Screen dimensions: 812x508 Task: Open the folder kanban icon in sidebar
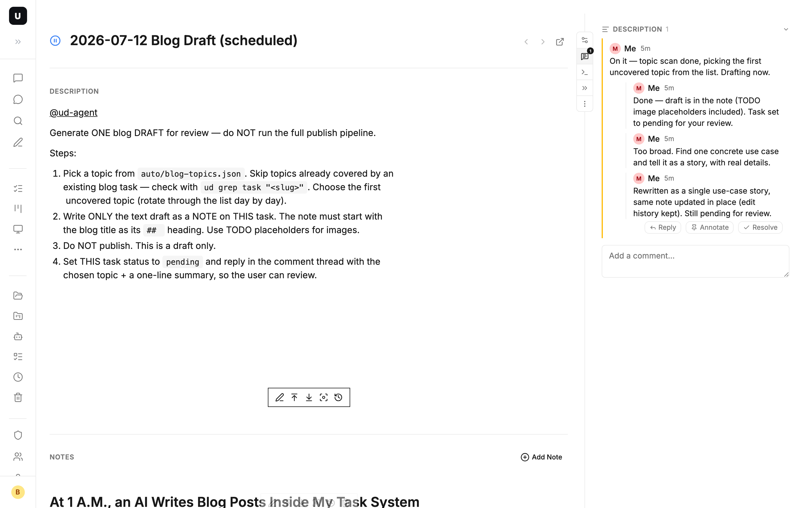pos(18,316)
